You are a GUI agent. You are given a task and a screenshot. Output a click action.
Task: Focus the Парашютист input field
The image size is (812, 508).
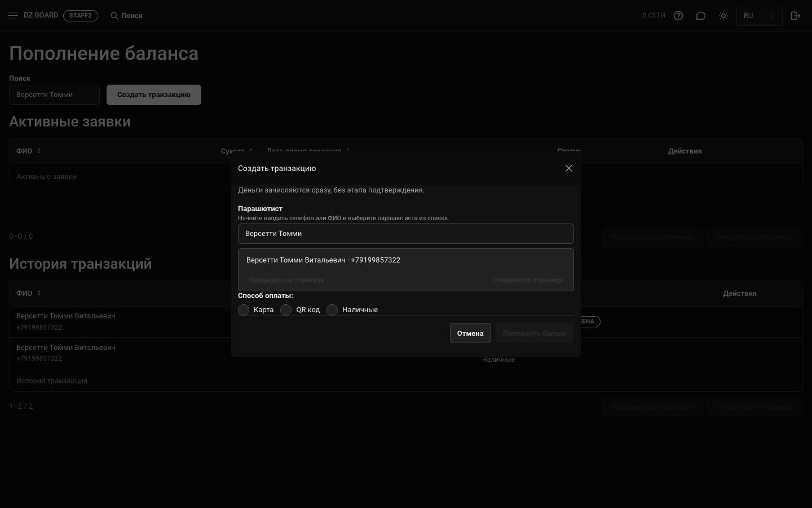click(406, 234)
